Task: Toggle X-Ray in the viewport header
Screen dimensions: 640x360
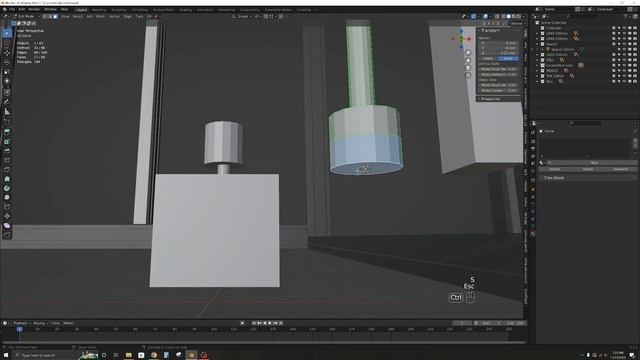Action: click(497, 16)
